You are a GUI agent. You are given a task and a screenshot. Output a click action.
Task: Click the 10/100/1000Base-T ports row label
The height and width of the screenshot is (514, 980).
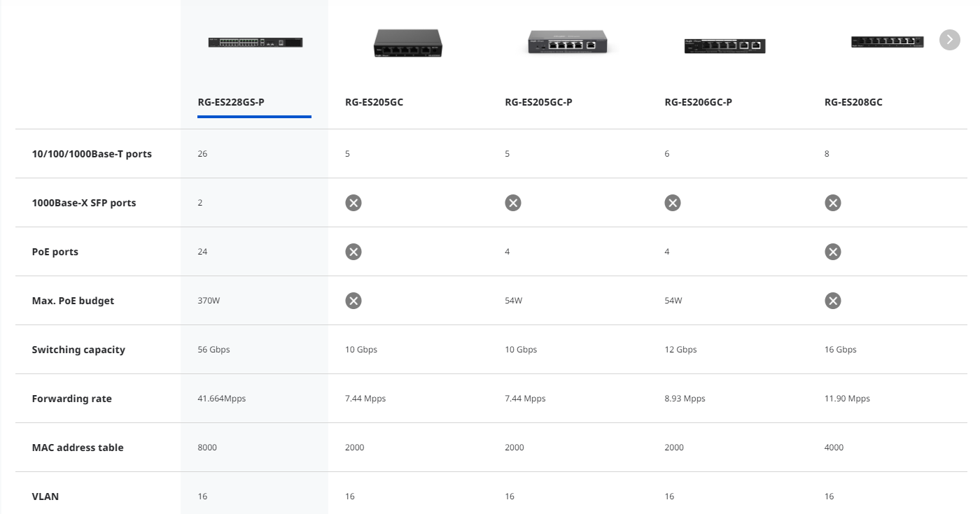pyautogui.click(x=92, y=154)
